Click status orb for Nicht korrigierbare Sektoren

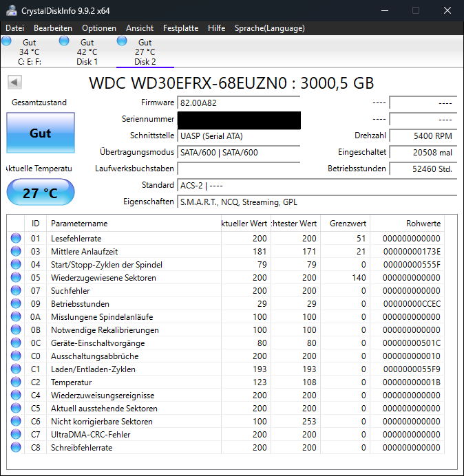pyautogui.click(x=16, y=421)
